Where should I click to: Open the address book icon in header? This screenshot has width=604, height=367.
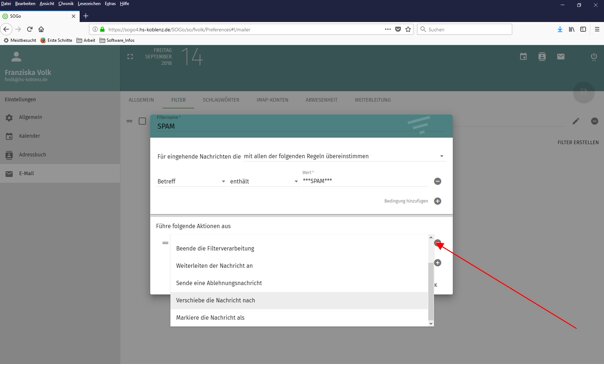click(542, 57)
